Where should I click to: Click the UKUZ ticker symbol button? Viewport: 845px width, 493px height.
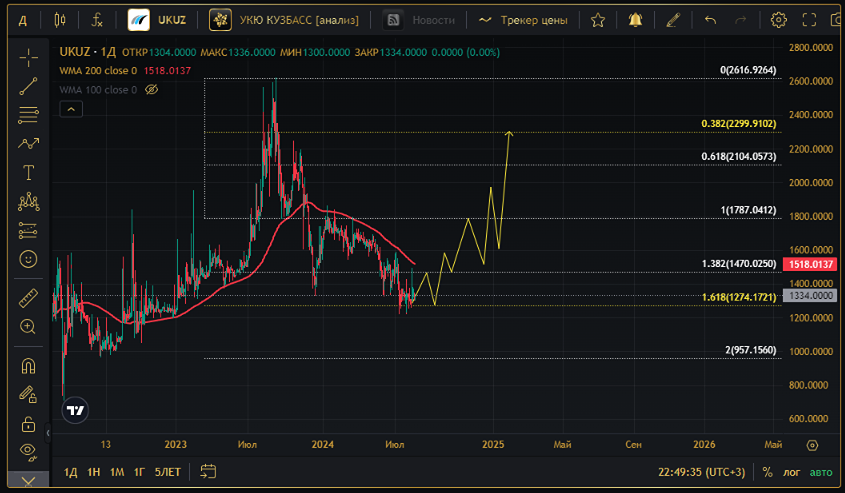pyautogui.click(x=158, y=20)
